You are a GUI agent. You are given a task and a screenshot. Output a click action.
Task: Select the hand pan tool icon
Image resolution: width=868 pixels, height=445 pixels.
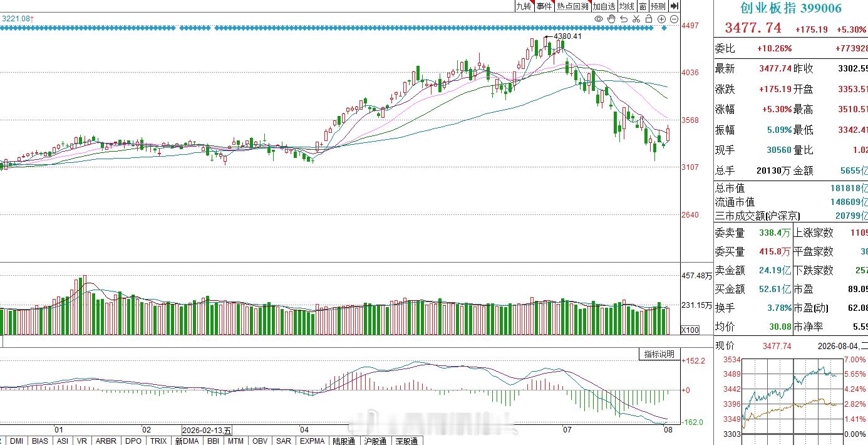(x=611, y=19)
